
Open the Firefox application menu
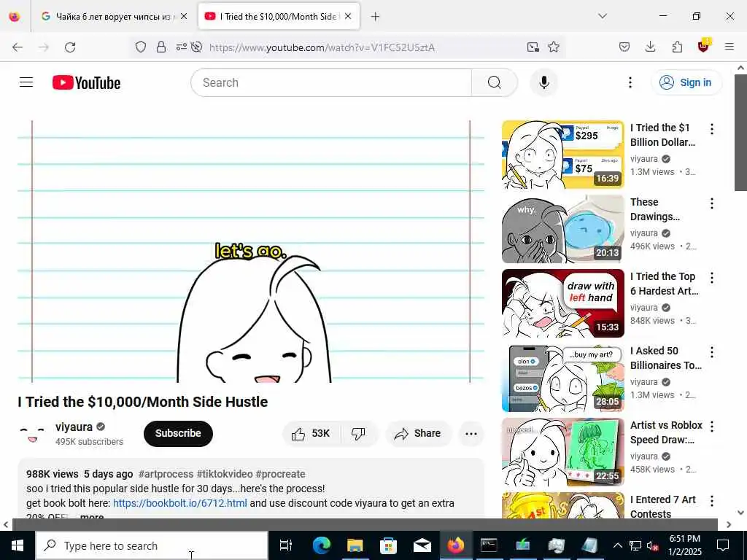tap(729, 47)
